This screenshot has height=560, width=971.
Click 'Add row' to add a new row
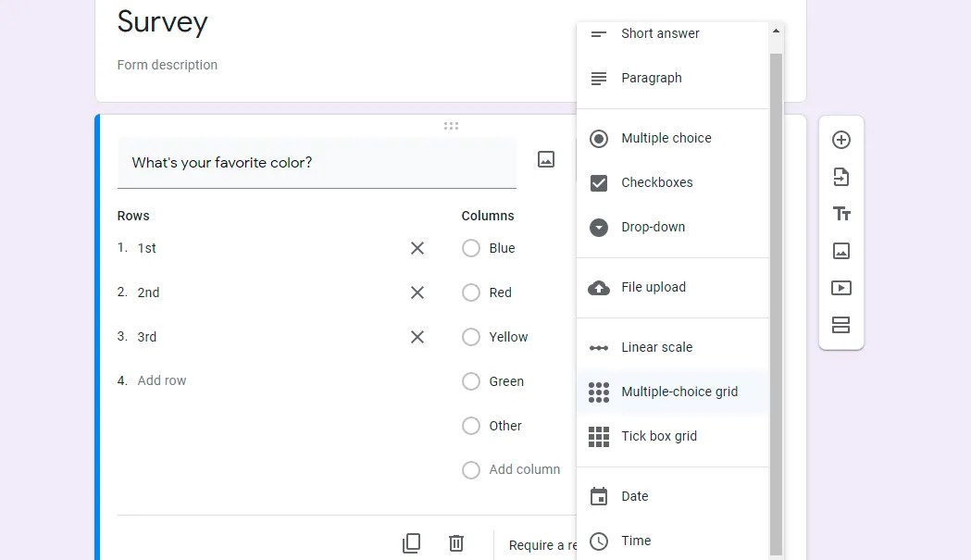click(x=162, y=380)
